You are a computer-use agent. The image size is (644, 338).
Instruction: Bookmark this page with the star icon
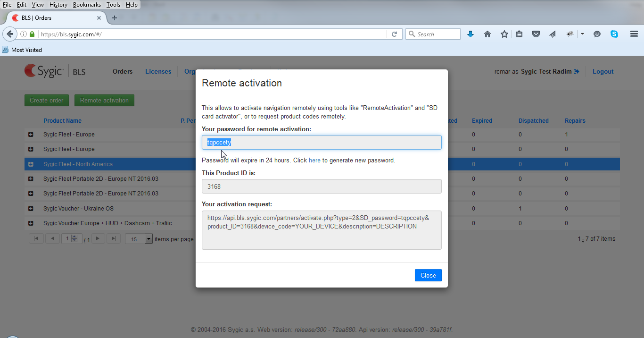pyautogui.click(x=504, y=34)
